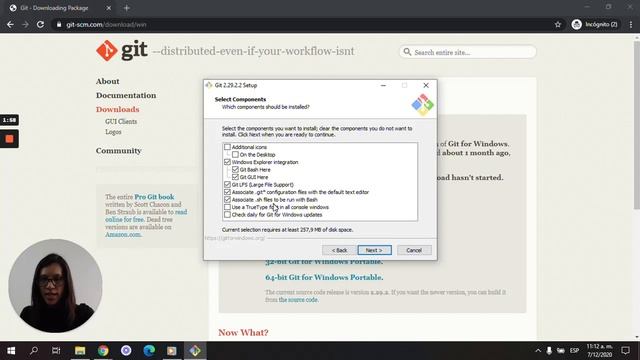The height and width of the screenshot is (360, 640).
Task: Open Task View on taskbar
Action: pyautogui.click(x=56, y=351)
